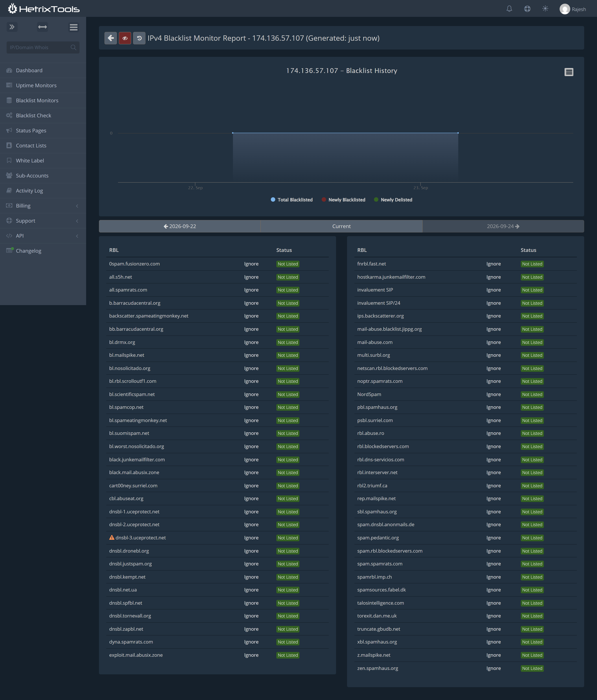Ignore 0spam.fusionzero.com

251,264
